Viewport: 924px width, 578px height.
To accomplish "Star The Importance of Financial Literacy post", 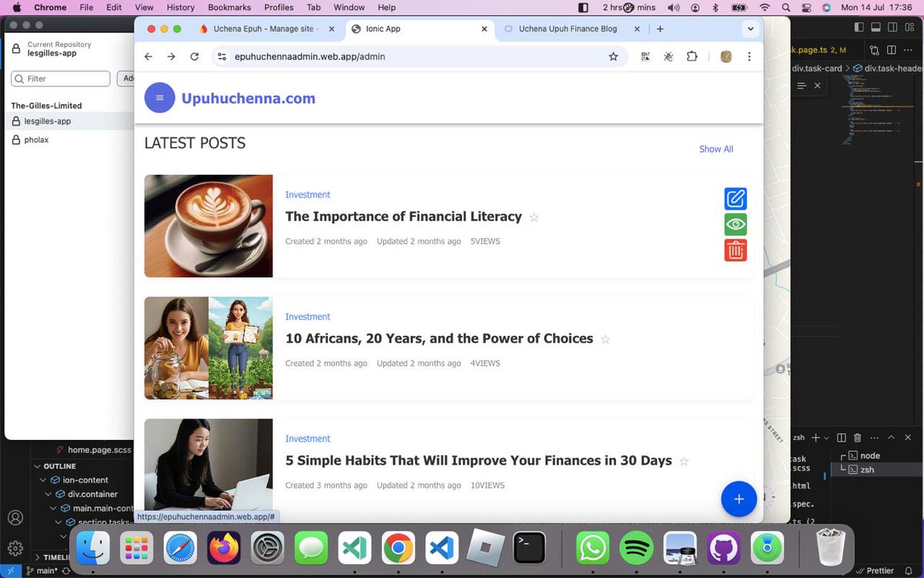I will click(534, 217).
